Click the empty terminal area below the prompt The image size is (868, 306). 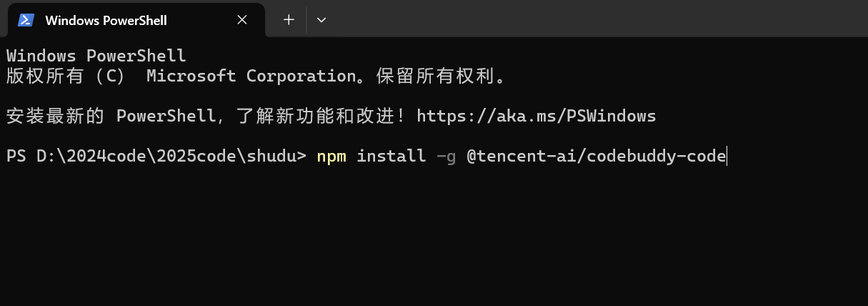tap(429, 236)
